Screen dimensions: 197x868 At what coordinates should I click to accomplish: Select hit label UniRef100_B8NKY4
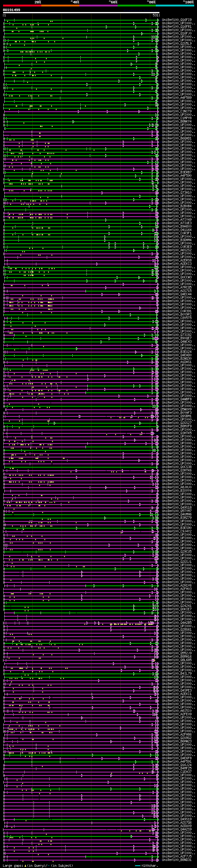coord(177,121)
